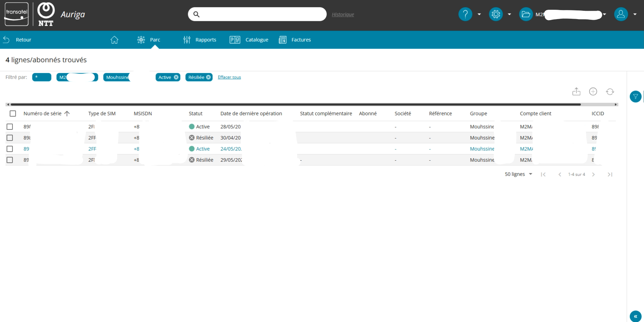Viewport: 644px width, 322px height.
Task: Expand the user profile dropdown arrow
Action: tap(635, 14)
